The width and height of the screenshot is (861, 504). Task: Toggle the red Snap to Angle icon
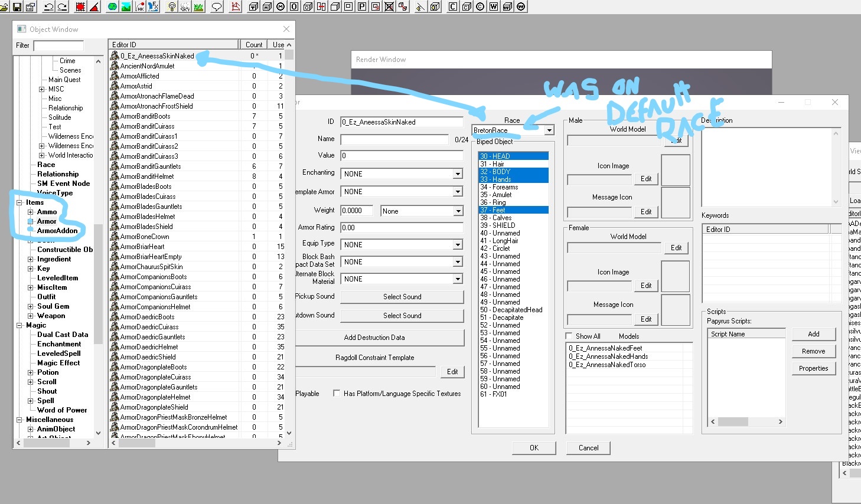pyautogui.click(x=94, y=6)
